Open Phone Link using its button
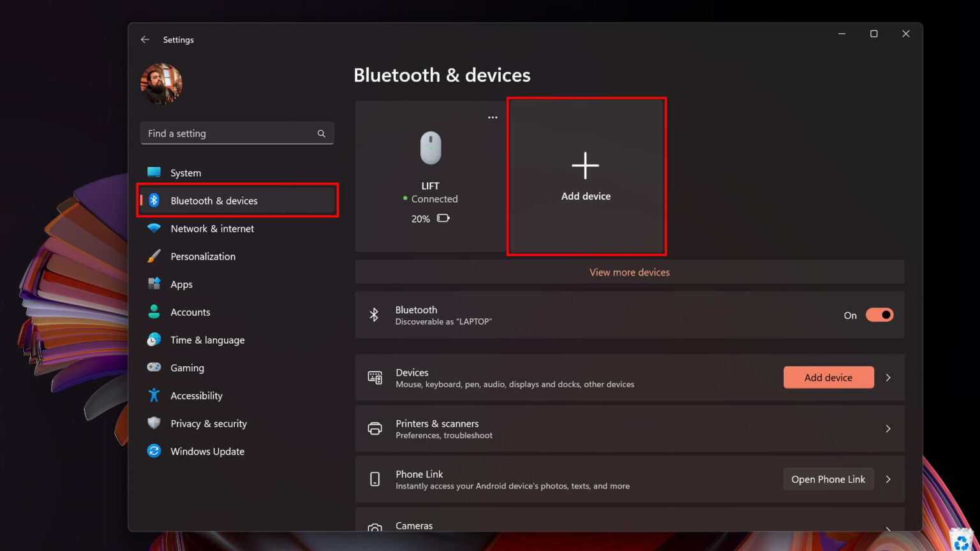This screenshot has height=551, width=980. (828, 479)
